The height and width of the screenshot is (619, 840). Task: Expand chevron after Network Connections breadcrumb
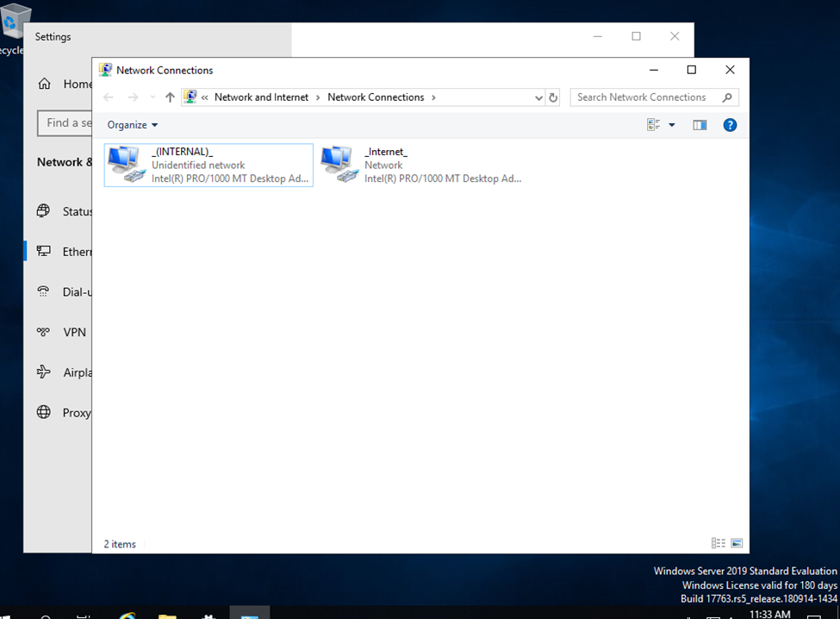tap(433, 97)
